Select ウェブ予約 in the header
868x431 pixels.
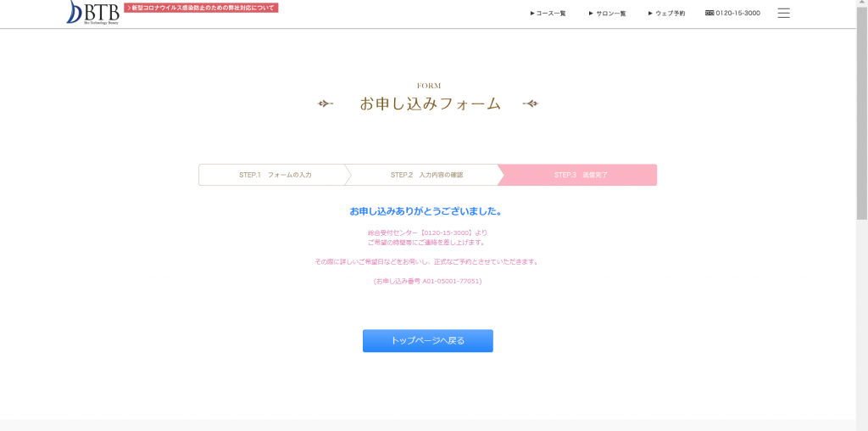(x=666, y=14)
